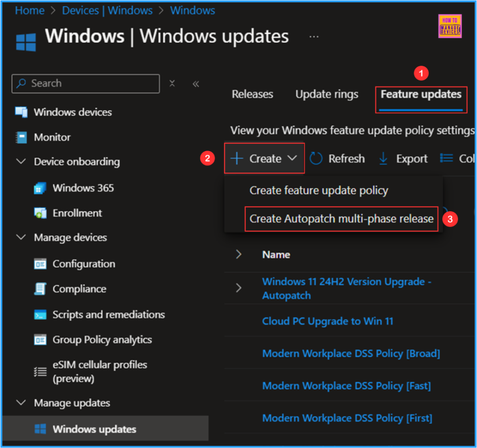Click the eSIM cellular profiles list icon
The image size is (477, 448).
pos(40,372)
